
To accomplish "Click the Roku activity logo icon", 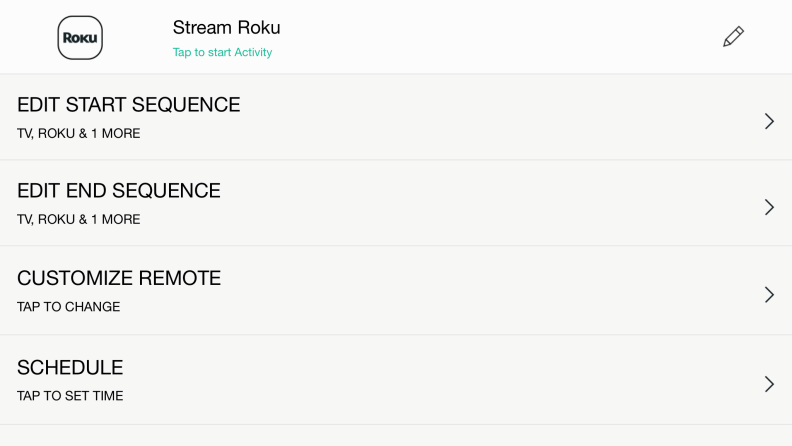I will tap(80, 37).
